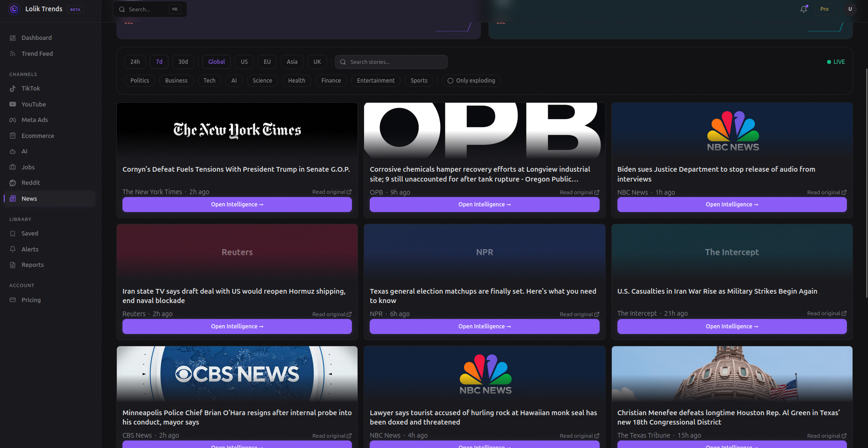Screen dimensions: 868x448
Task: Click the Pro plan badge
Action: point(824,9)
